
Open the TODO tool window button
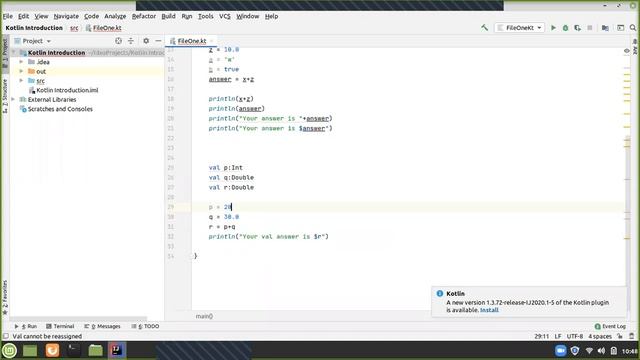click(145, 326)
